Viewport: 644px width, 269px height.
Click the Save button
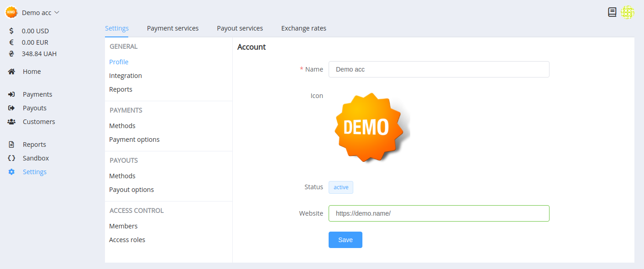(x=346, y=240)
